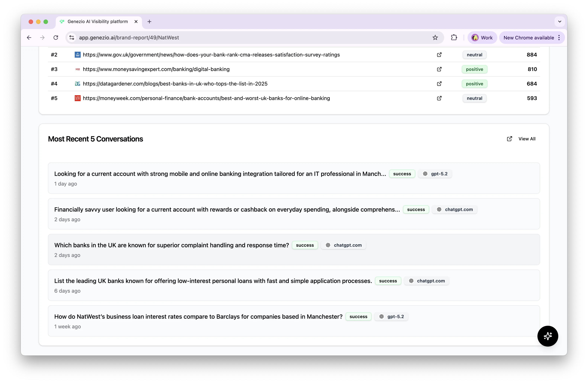This screenshot has width=588, height=383.
Task: Click the sparkle AI assistant floating button
Action: click(547, 336)
